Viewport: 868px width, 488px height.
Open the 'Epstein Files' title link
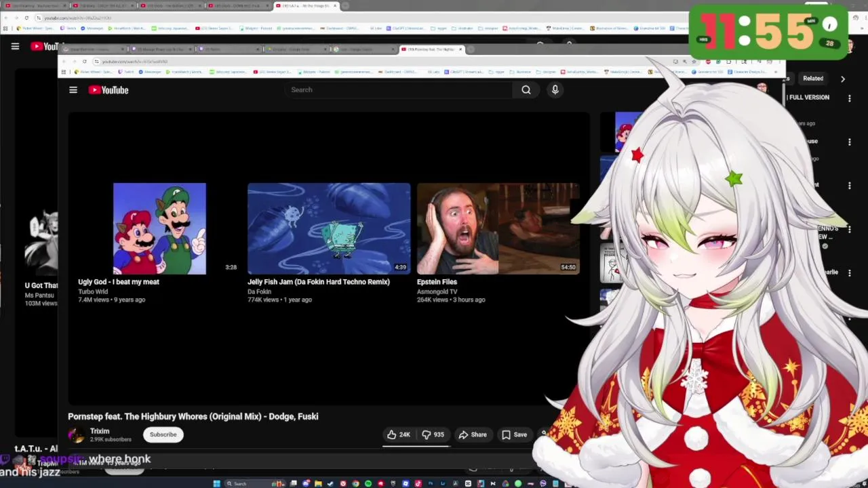click(437, 282)
